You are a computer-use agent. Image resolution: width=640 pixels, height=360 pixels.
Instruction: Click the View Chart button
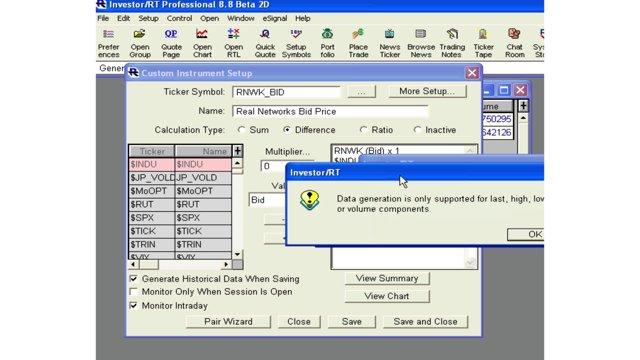(387, 296)
